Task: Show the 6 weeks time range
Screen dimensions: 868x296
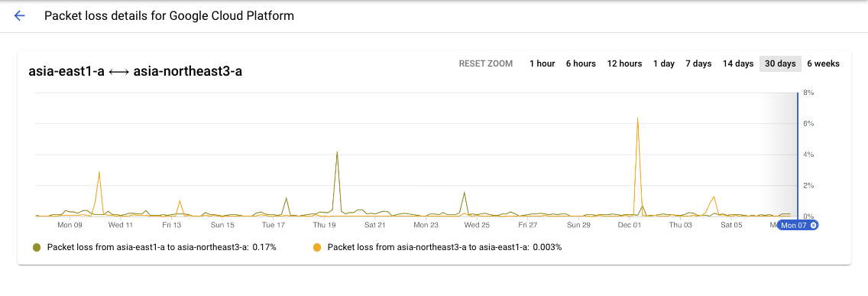Action: pos(823,63)
